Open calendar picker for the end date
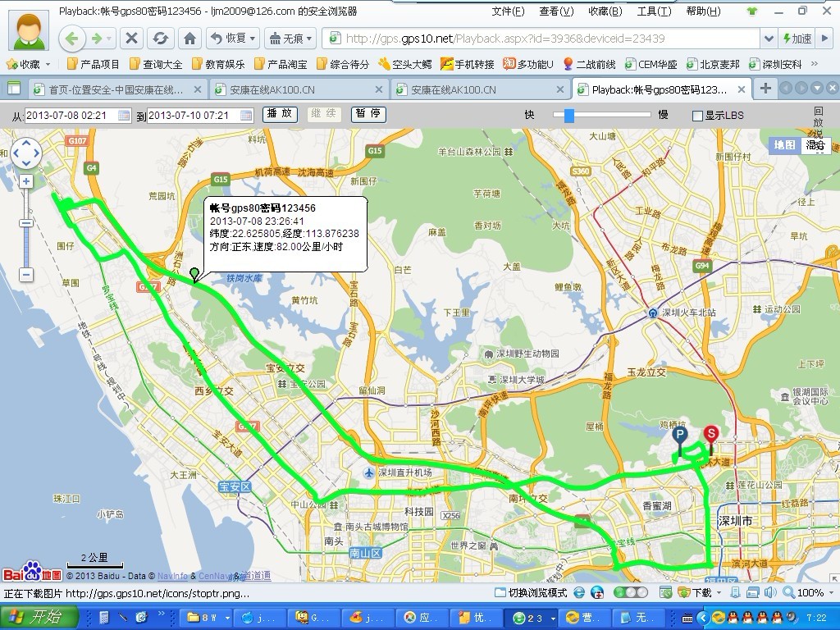The image size is (840, 630). tap(246, 115)
